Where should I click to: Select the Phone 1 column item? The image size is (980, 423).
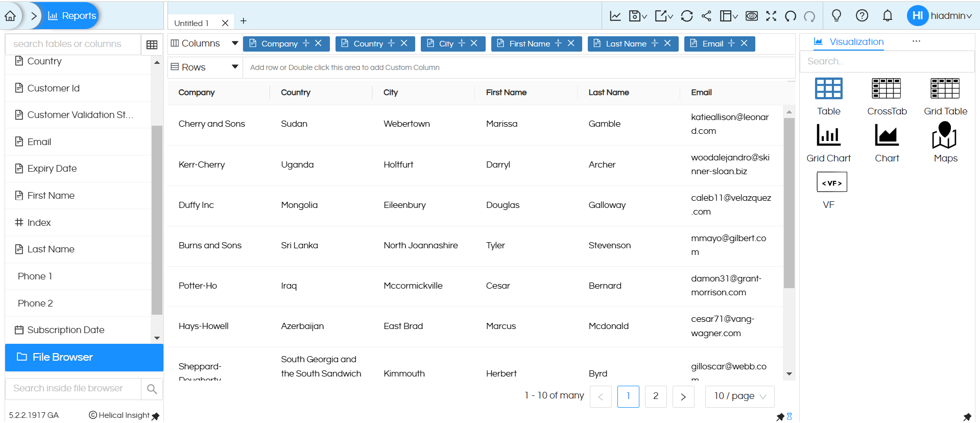[x=78, y=276]
